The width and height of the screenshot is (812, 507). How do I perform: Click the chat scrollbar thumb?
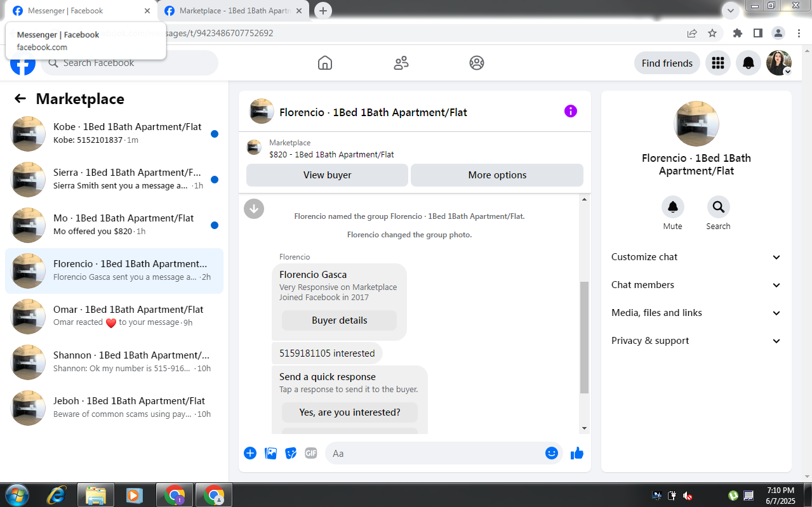[x=585, y=337]
